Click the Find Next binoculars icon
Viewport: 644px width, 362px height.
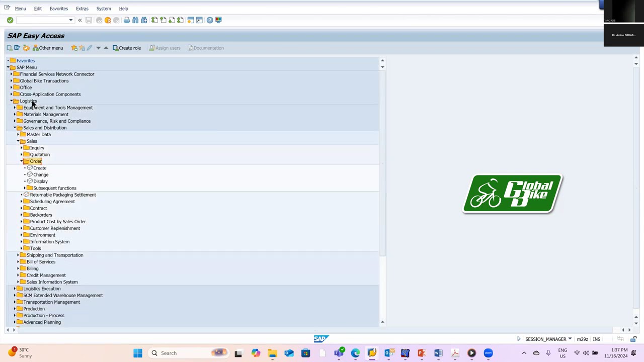pyautogui.click(x=144, y=20)
